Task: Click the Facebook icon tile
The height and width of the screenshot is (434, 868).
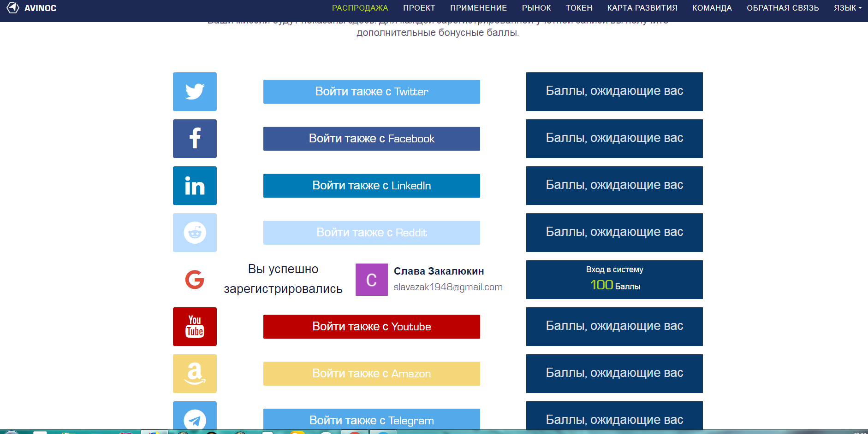Action: (x=195, y=139)
